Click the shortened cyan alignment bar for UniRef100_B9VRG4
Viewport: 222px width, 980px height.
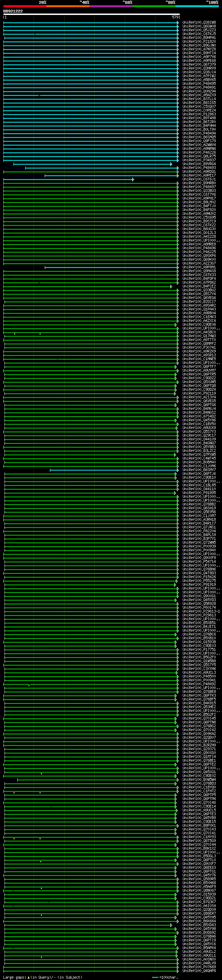93,164
